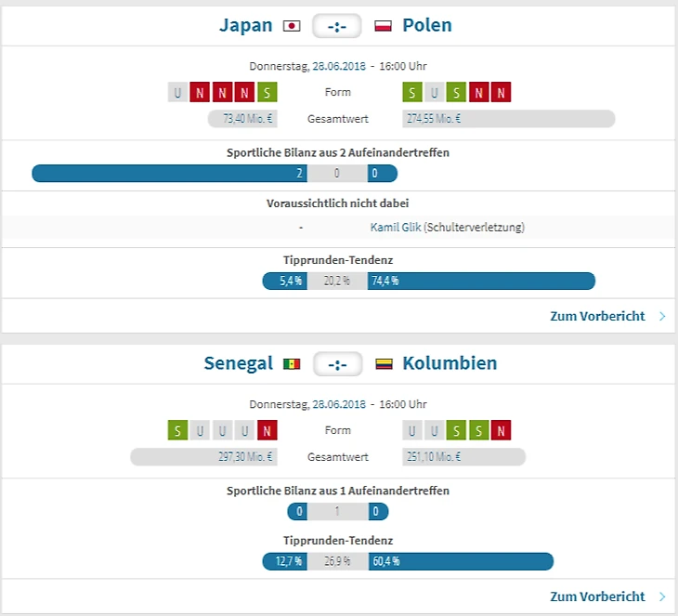Click the 74,4 % Tipprunden bar segment

tap(481, 281)
